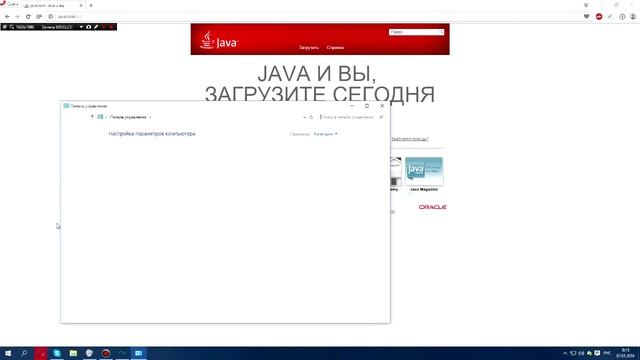Open Control Panel address history dropdown

coord(304,117)
